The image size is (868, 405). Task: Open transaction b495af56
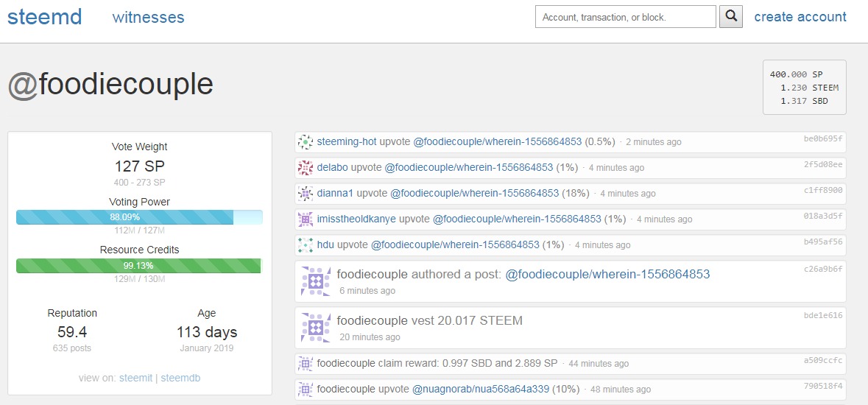tap(823, 242)
